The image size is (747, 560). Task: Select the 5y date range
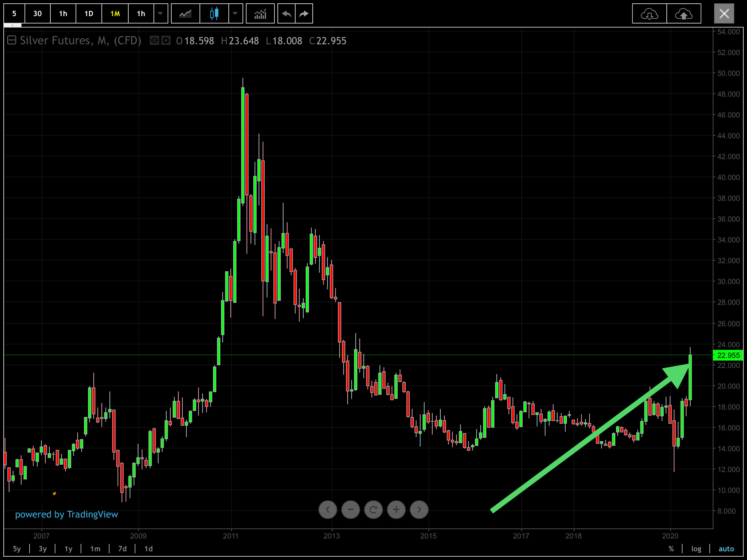coord(17,549)
